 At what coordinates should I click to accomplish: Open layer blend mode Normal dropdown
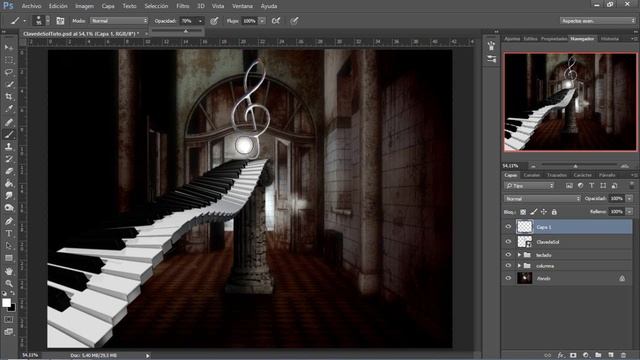[542, 199]
